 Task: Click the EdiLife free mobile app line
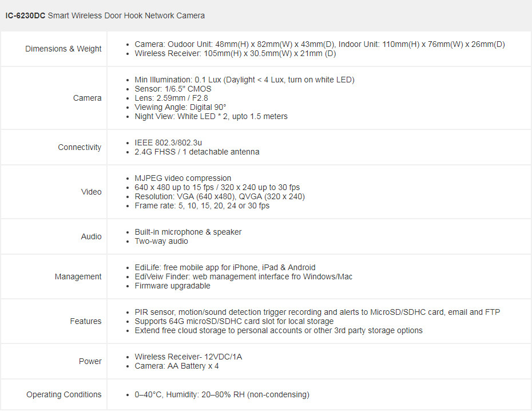coord(225,267)
